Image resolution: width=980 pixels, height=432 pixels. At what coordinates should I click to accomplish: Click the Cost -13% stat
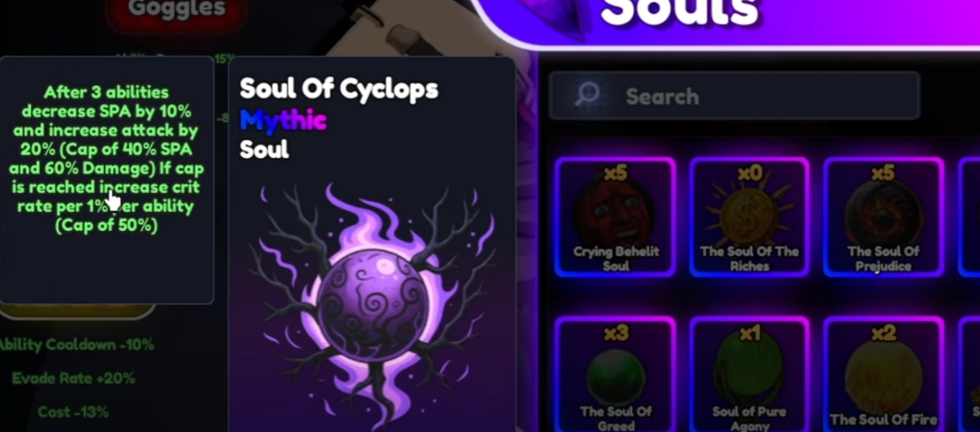[x=73, y=412]
